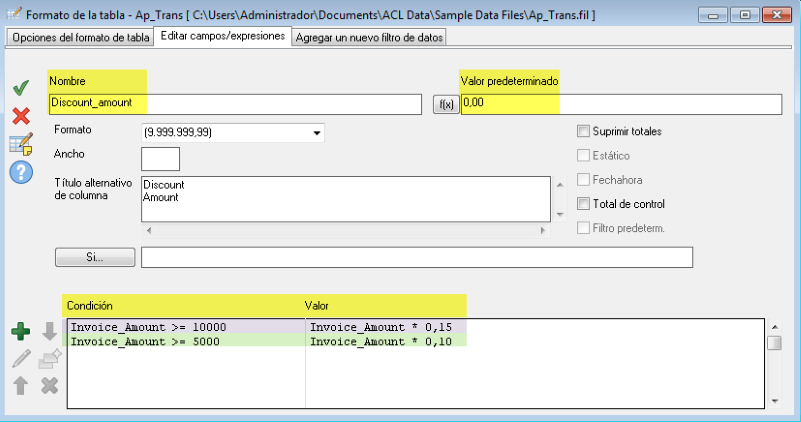Toggle the Estático checkbox
This screenshot has width=801, height=422.
584,156
